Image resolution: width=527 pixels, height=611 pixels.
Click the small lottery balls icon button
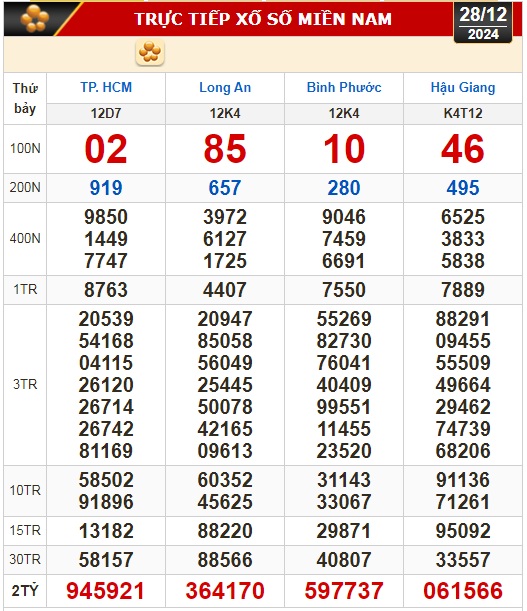pos(150,52)
